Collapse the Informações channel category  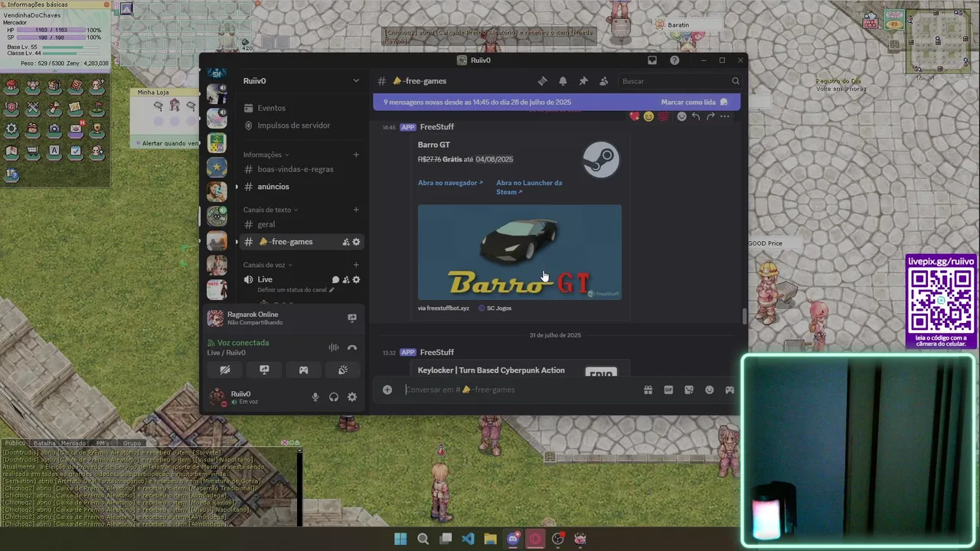265,155
